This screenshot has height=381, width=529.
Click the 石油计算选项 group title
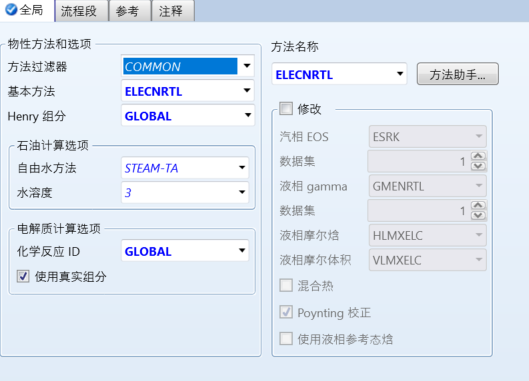[x=53, y=145]
